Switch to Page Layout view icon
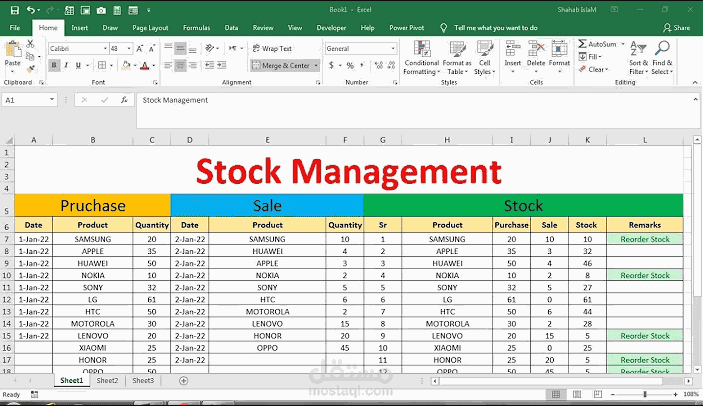Screen dimensions: 703x406 coord(577,394)
